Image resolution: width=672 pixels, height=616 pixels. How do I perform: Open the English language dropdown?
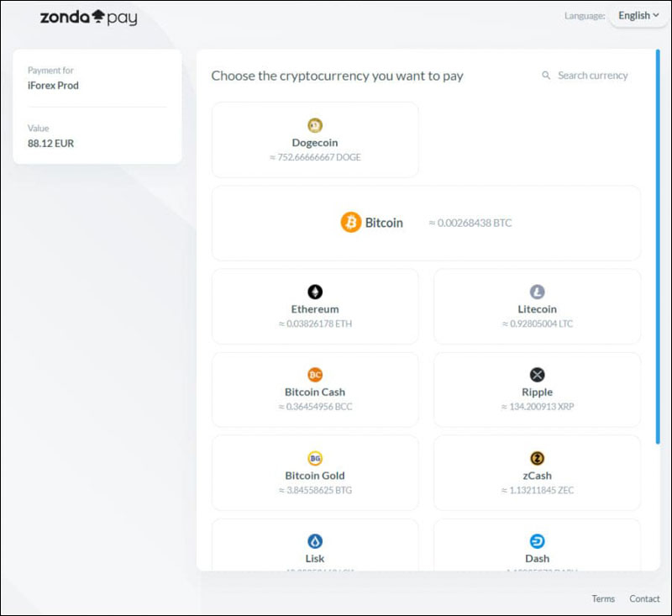pyautogui.click(x=638, y=15)
